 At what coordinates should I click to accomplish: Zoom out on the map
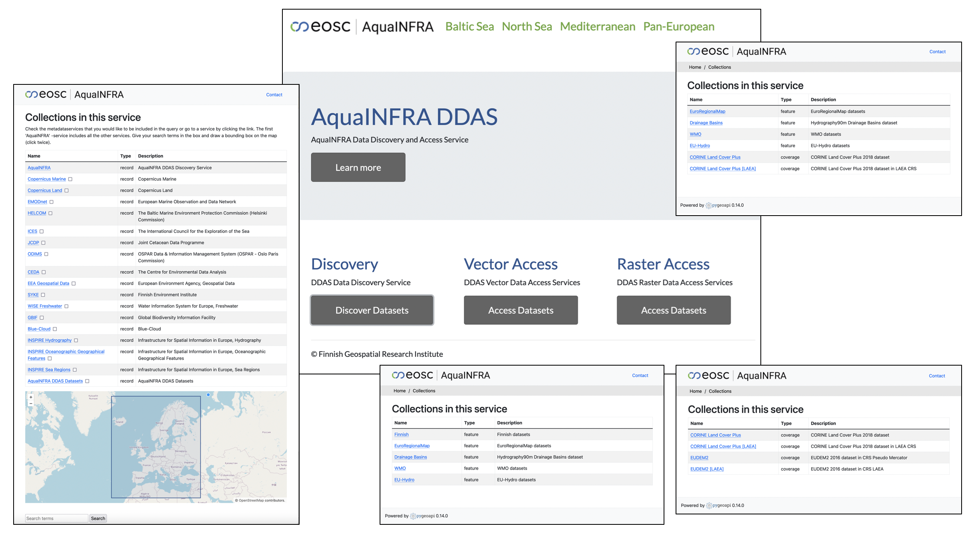click(31, 404)
